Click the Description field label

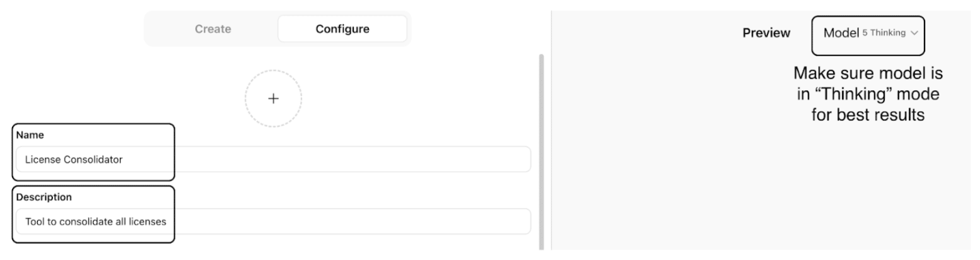(44, 197)
